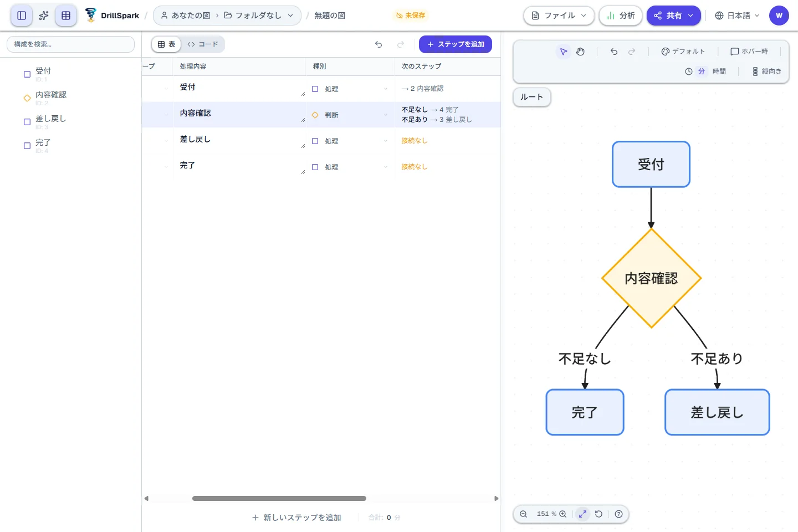Select the hand pan tool
Image resolution: width=798 pixels, height=532 pixels.
[580, 52]
